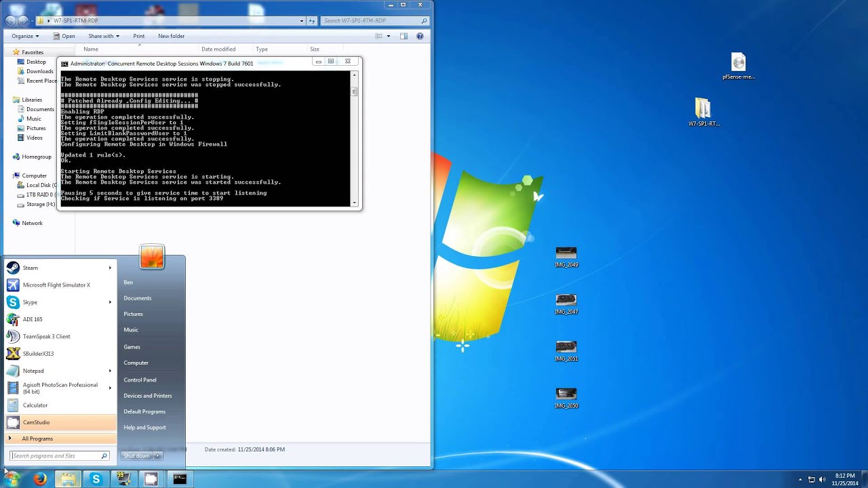The image size is (868, 488).
Task: Show hidden tray icons arrow
Action: coord(800,479)
